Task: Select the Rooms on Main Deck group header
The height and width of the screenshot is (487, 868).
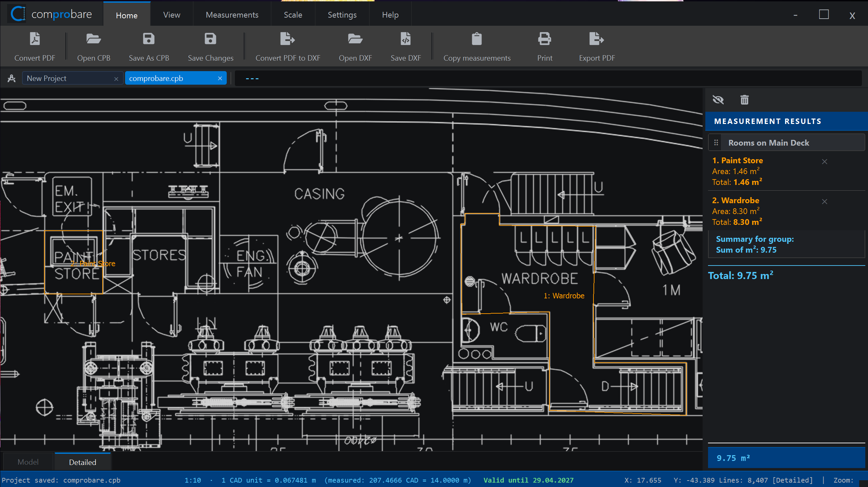Action: point(786,143)
